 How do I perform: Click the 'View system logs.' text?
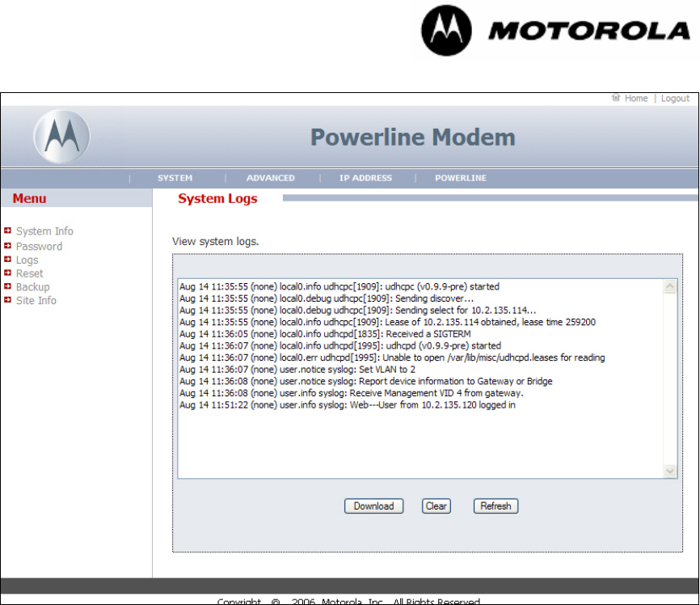[x=216, y=241]
